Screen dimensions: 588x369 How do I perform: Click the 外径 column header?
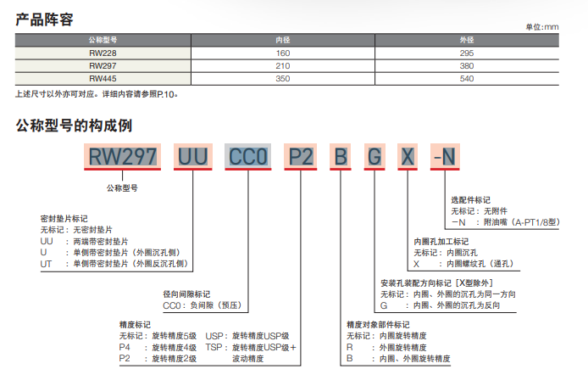click(x=467, y=40)
